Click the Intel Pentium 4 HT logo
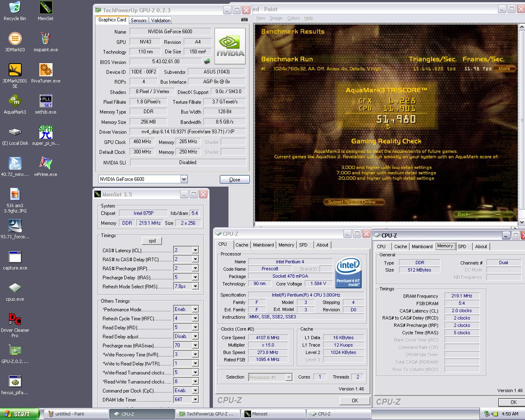 tap(348, 272)
